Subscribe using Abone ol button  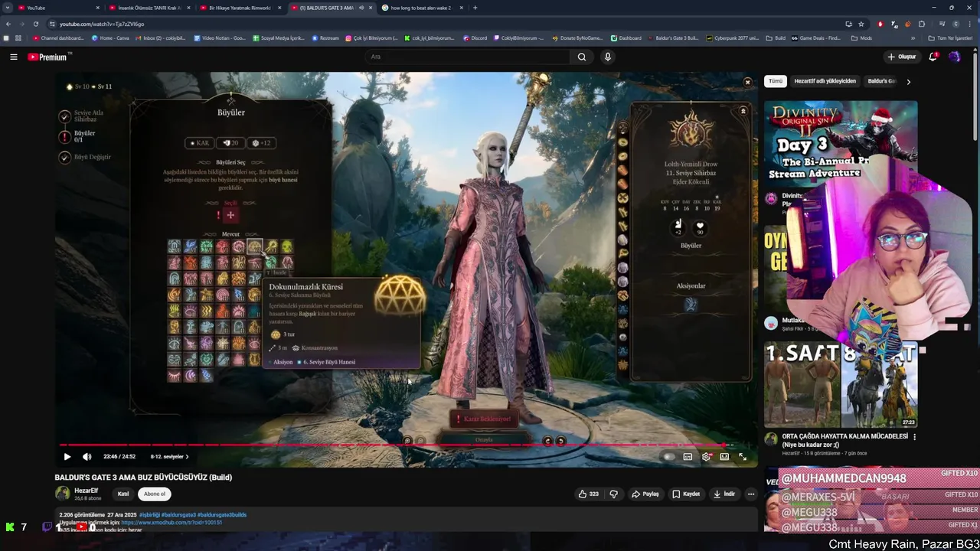click(155, 494)
